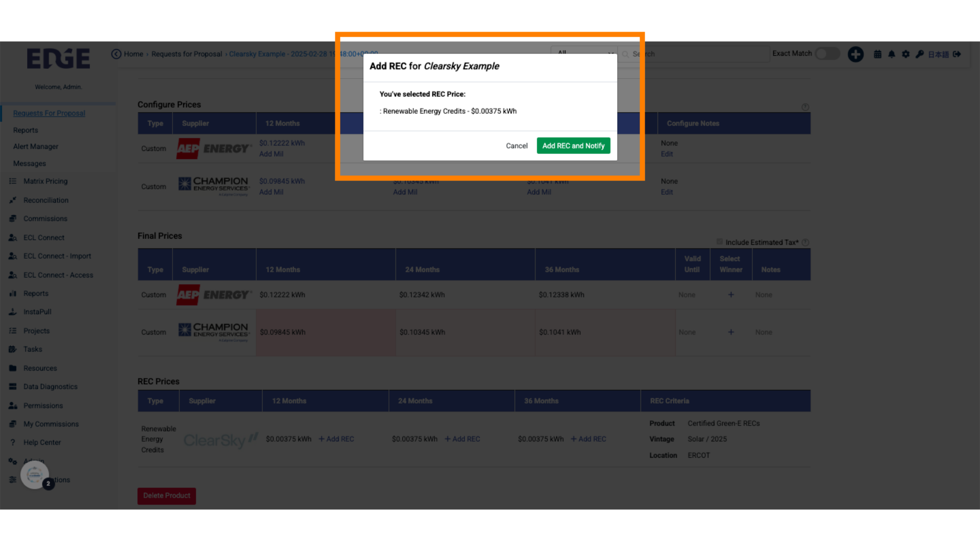Click the Delete Product button
This screenshot has height=551, width=980.
pos(166,496)
